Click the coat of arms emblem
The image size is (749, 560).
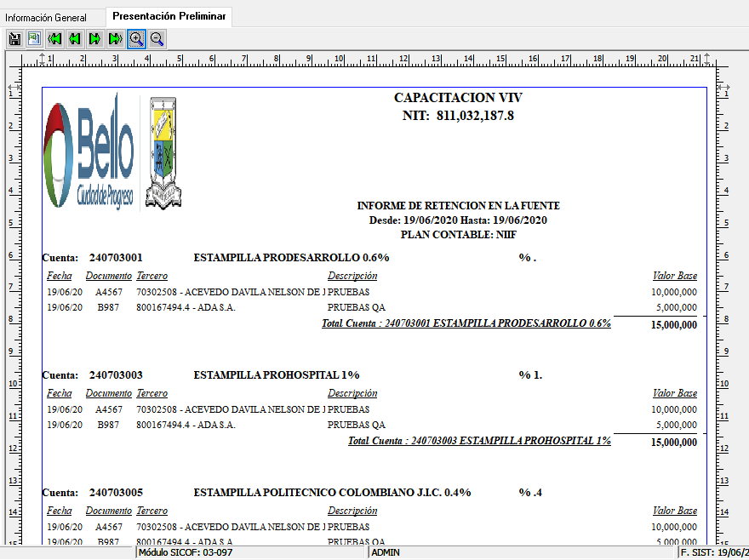[x=163, y=151]
